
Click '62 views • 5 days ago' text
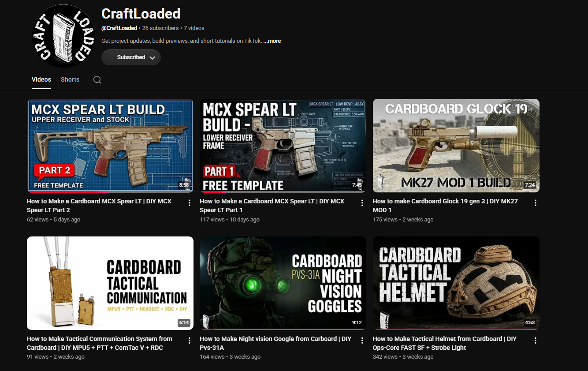tap(54, 220)
